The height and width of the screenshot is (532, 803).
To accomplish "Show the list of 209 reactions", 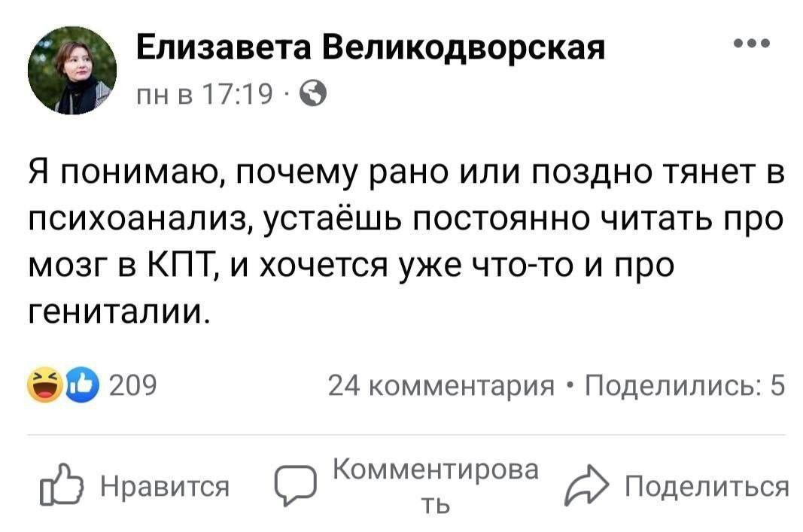I will (132, 388).
